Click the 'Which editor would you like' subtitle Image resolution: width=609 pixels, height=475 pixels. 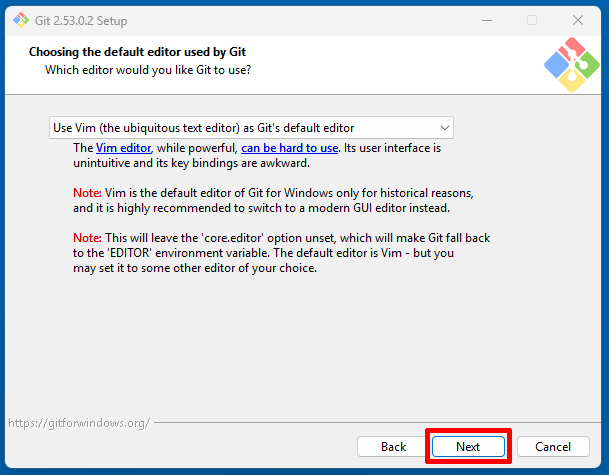tap(148, 71)
